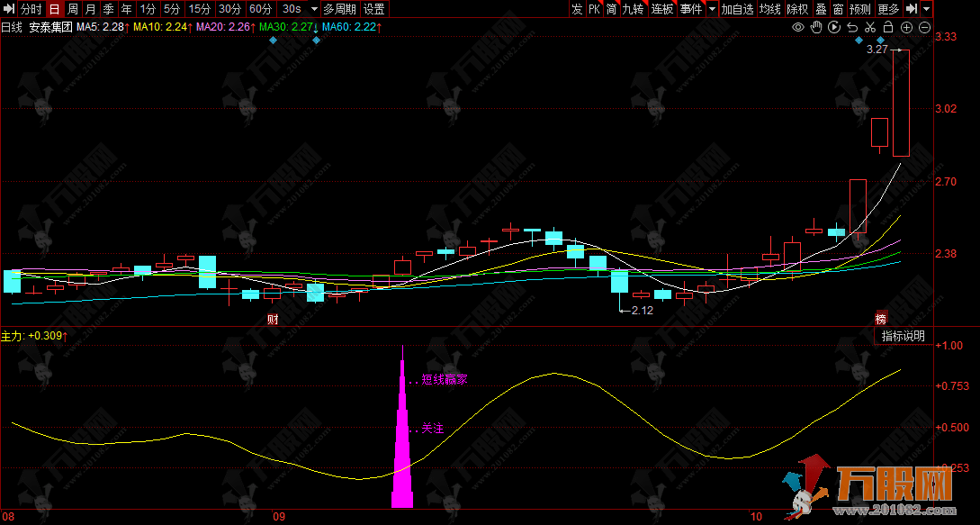The image size is (980, 525).
Task: Select the 周 weekly period tab
Action: click(73, 9)
